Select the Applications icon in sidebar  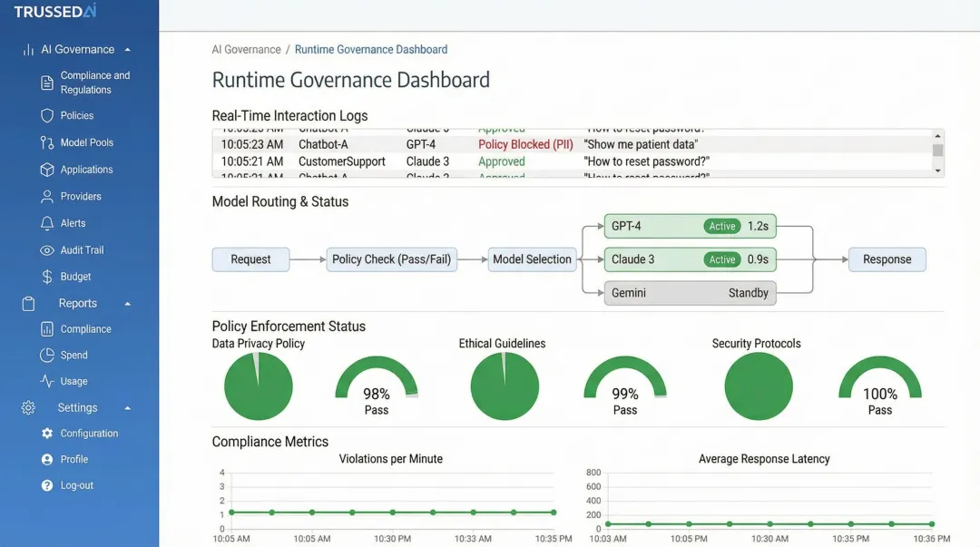(x=44, y=169)
